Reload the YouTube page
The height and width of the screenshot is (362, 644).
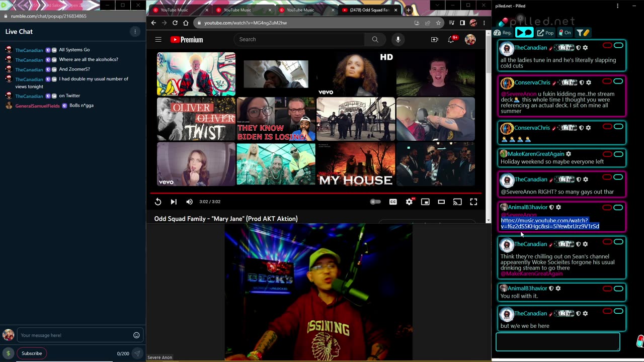click(175, 23)
